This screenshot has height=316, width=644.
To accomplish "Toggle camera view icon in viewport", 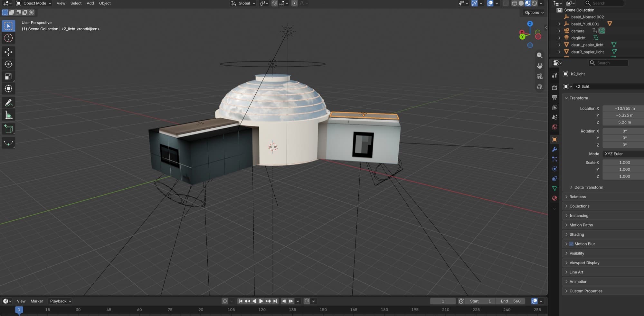I will [540, 76].
